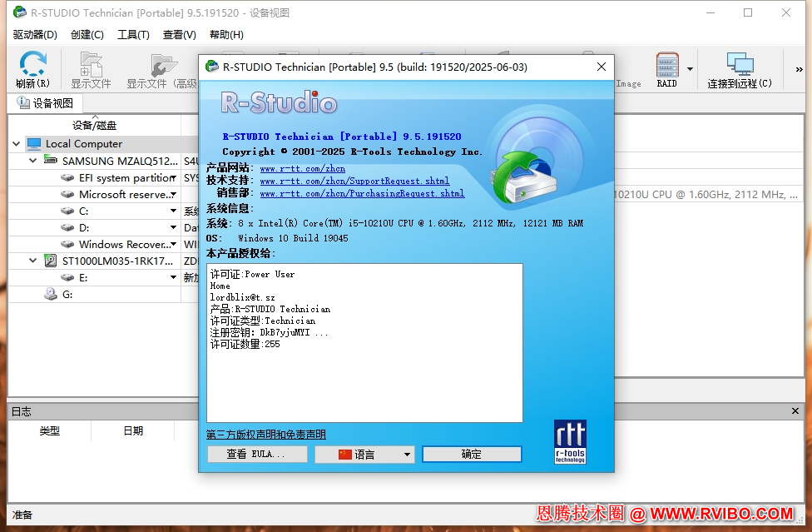Click the 设备视图 tab icon
The width and height of the screenshot is (812, 532).
coord(22,102)
